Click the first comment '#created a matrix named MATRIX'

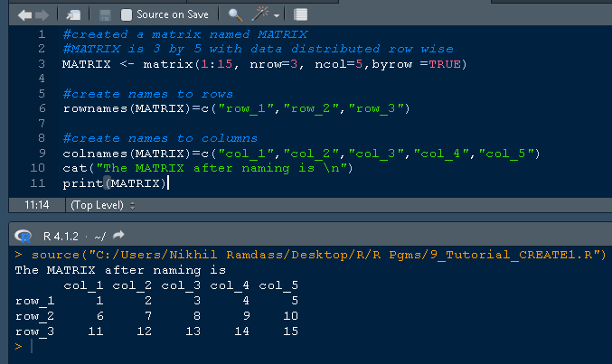pos(185,34)
